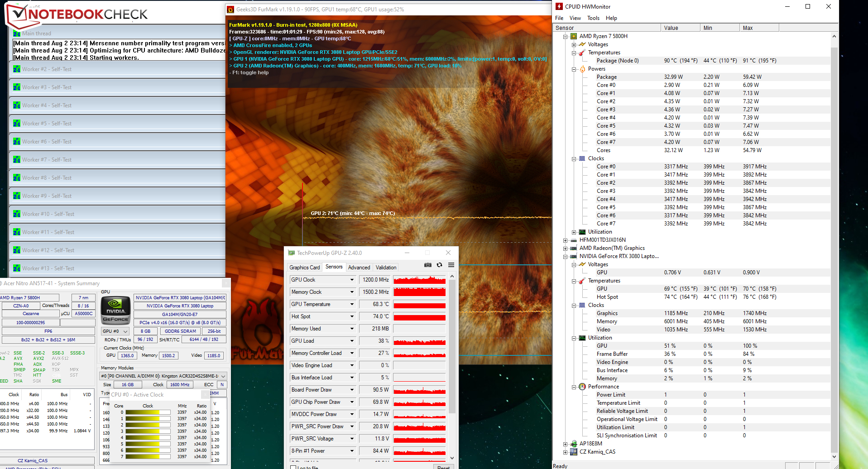Click the Core 0 active clock bar
868x469 pixels.
point(148,412)
